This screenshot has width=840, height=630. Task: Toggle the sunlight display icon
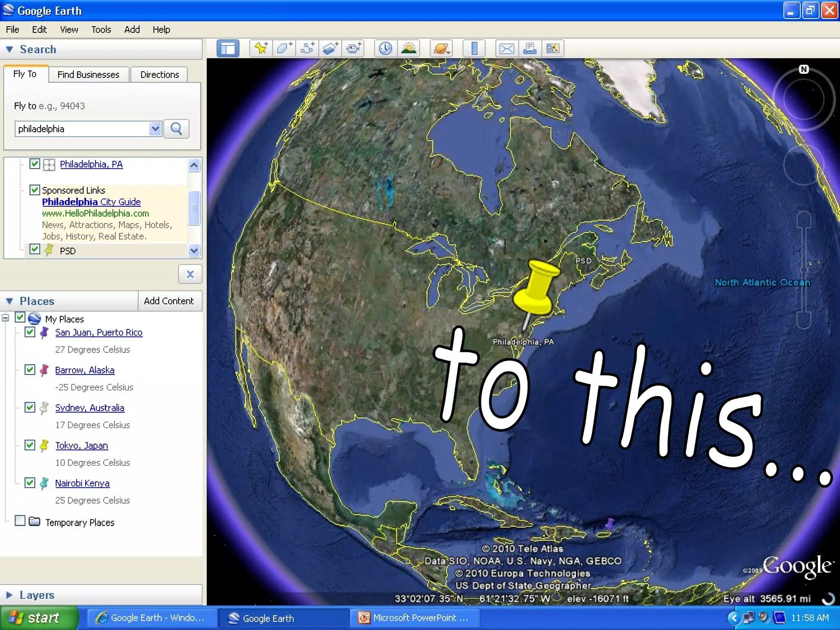pyautogui.click(x=409, y=48)
